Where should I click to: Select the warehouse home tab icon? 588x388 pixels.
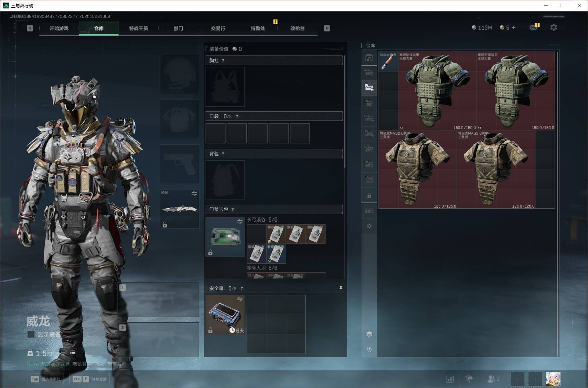pos(369,58)
